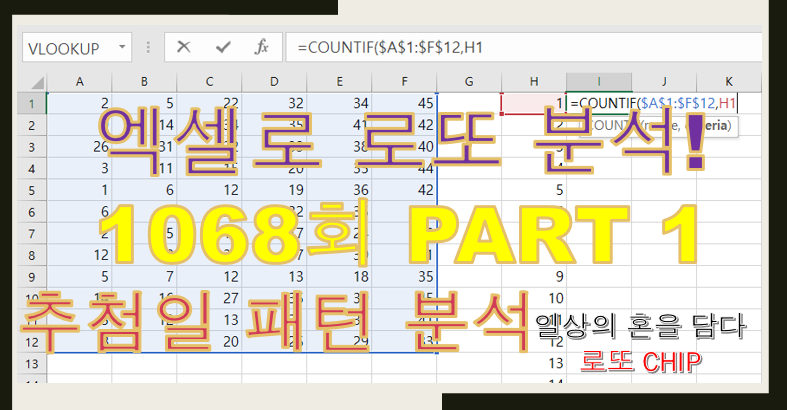Open Insert Function fx dialog
Screen dimensions: 787x410
tap(261, 47)
